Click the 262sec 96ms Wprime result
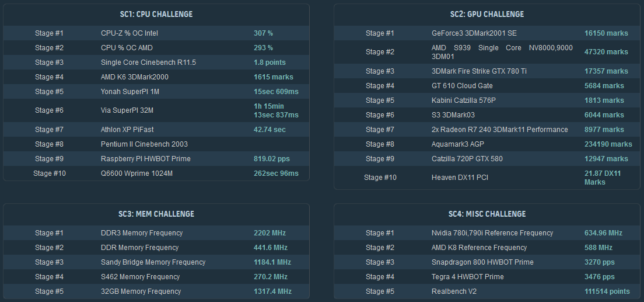This screenshot has height=302, width=644. pos(276,173)
